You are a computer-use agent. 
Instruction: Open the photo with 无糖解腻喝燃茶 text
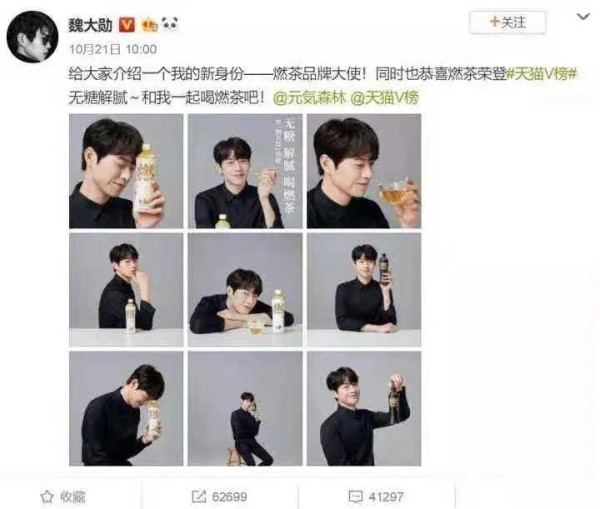pyautogui.click(x=245, y=171)
